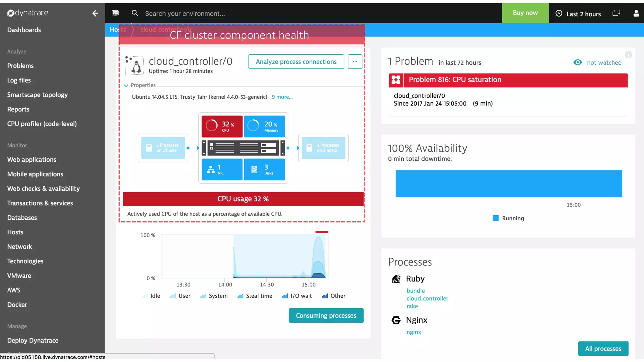Viewport: 644px width, 362px height.
Task: Toggle User series in chart legend
Action: (x=180, y=296)
